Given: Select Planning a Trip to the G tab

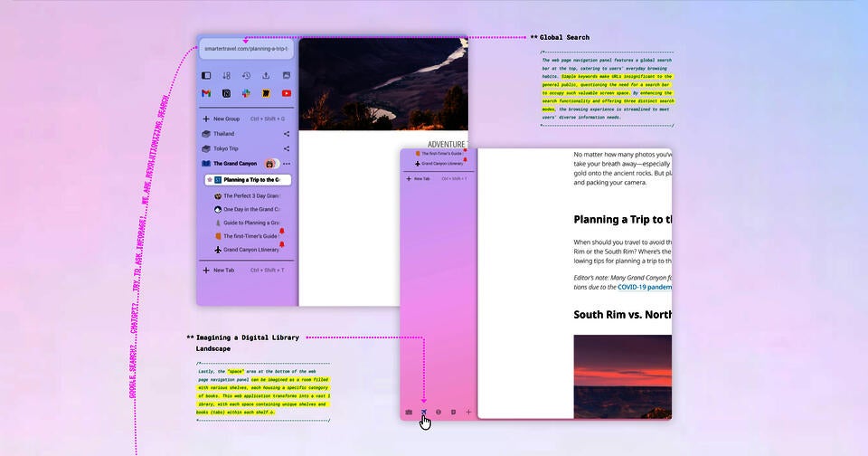Looking at the screenshot, I should (248, 179).
